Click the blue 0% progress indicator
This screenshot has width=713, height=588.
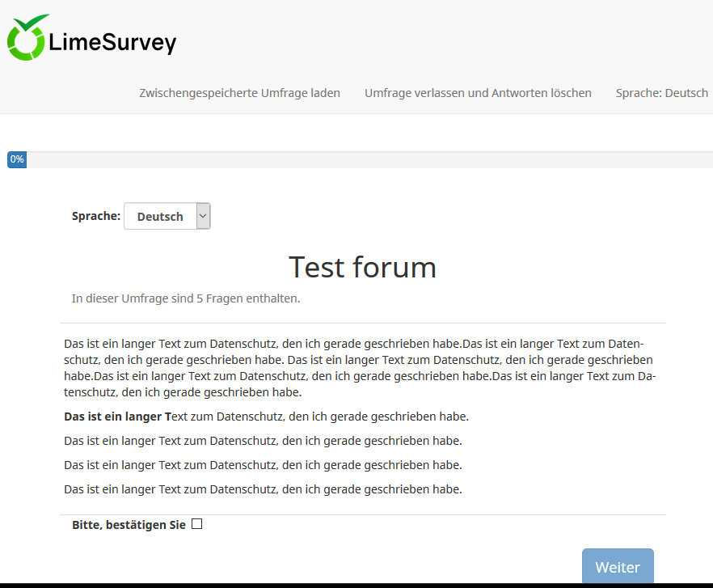(17, 160)
